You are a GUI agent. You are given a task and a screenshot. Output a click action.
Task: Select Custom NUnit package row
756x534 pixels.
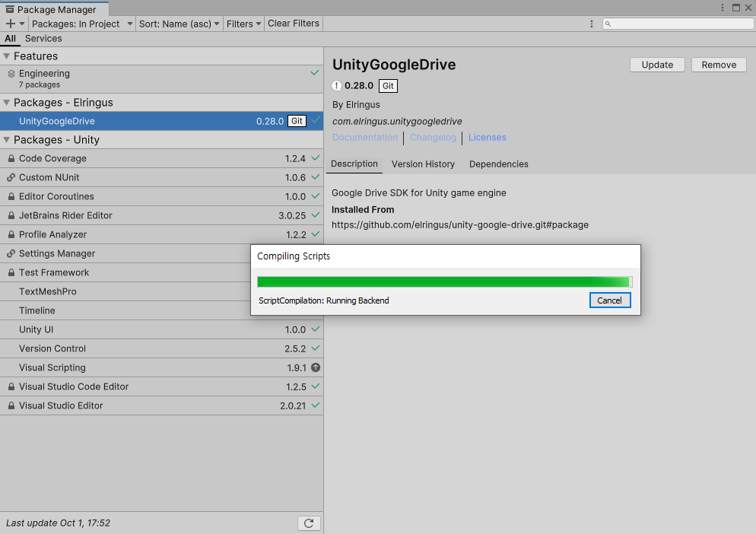(x=161, y=177)
